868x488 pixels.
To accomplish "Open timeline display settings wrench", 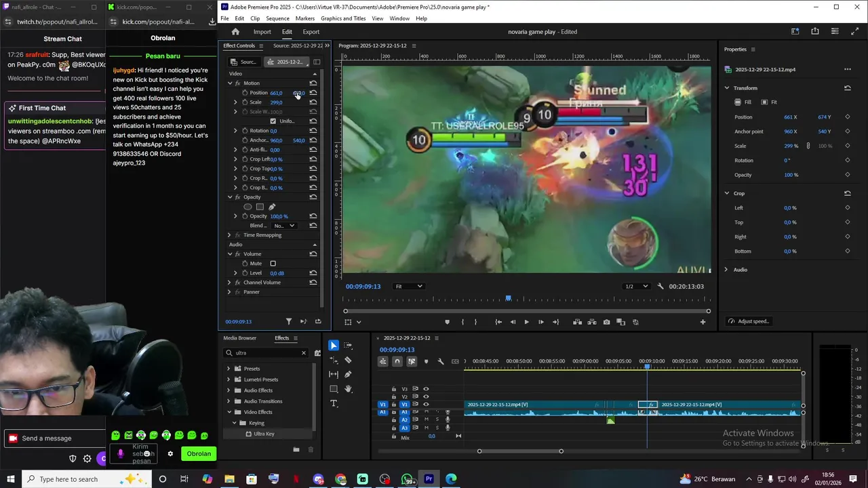I will [x=441, y=361].
